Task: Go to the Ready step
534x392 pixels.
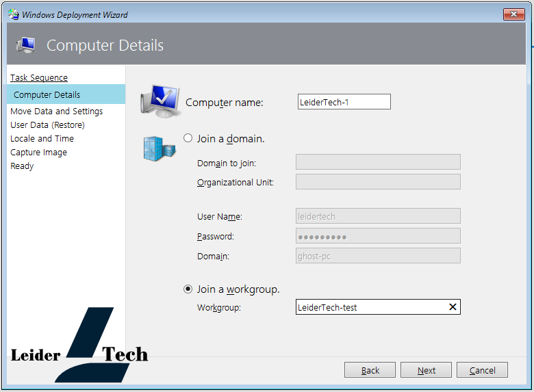Action: pyautogui.click(x=22, y=166)
